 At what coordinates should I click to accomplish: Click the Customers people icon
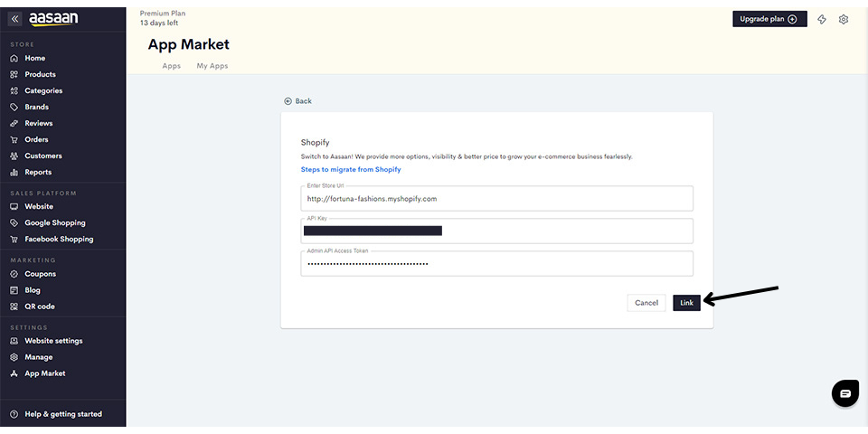[x=14, y=156]
